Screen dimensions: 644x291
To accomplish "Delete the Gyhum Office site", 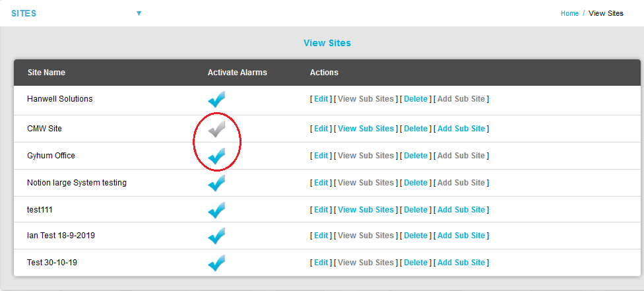I will tap(416, 156).
